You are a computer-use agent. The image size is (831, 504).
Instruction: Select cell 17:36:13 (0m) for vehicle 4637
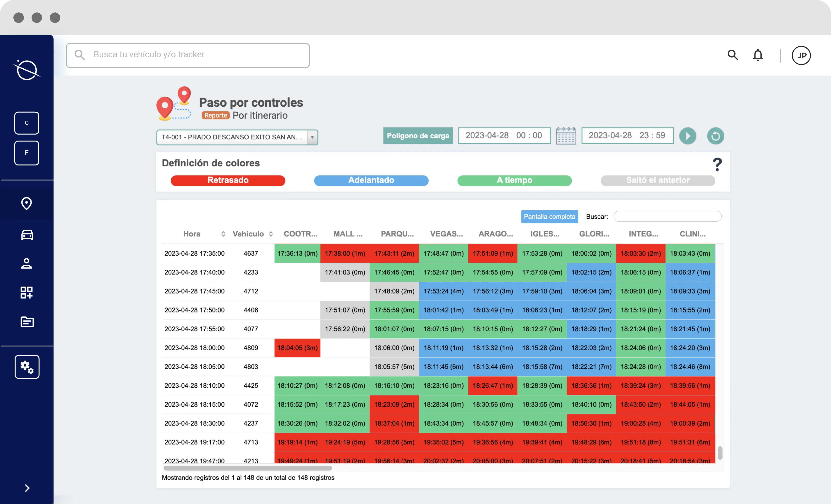[x=297, y=253]
